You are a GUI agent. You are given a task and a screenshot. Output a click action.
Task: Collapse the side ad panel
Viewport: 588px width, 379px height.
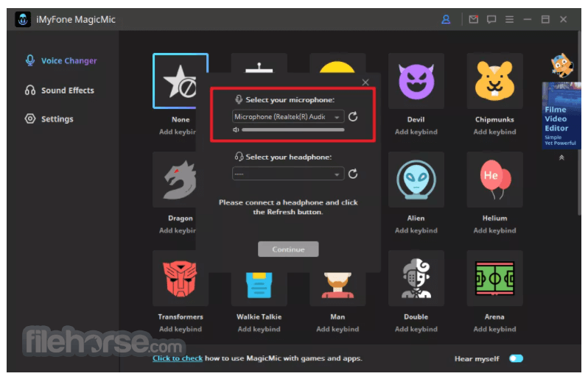561,157
